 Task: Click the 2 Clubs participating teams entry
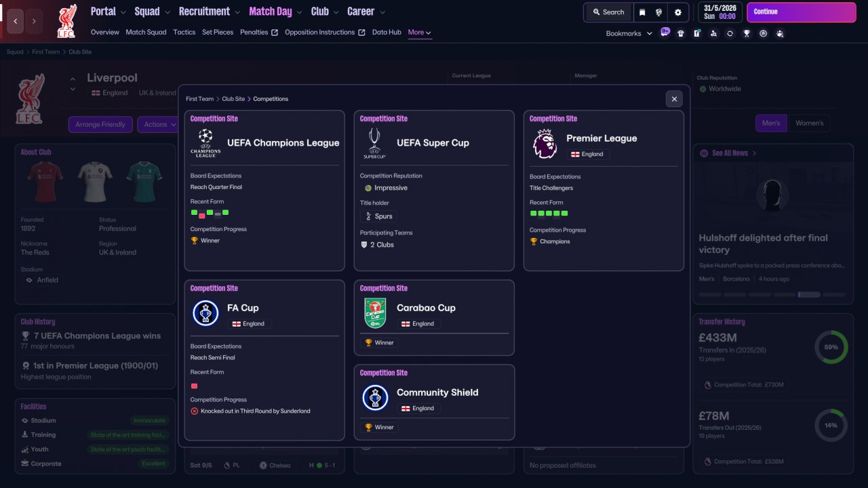click(x=377, y=245)
